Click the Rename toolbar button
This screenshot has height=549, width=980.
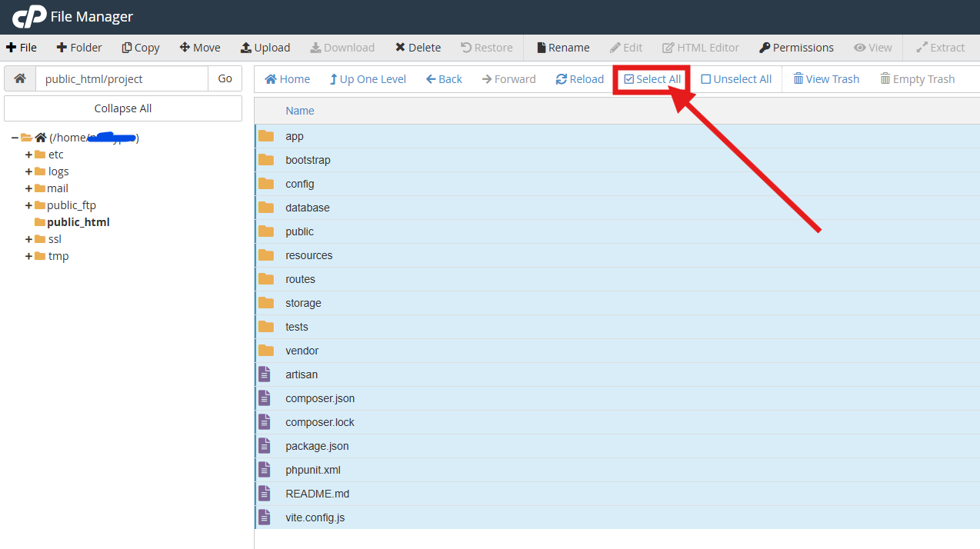point(563,48)
